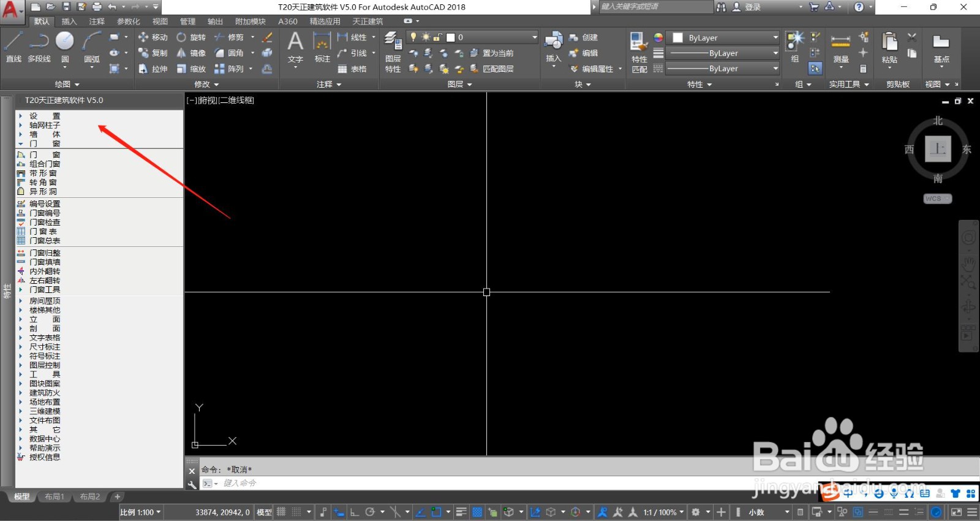
Task: Click the 置为当前 layer button
Action: 492,53
